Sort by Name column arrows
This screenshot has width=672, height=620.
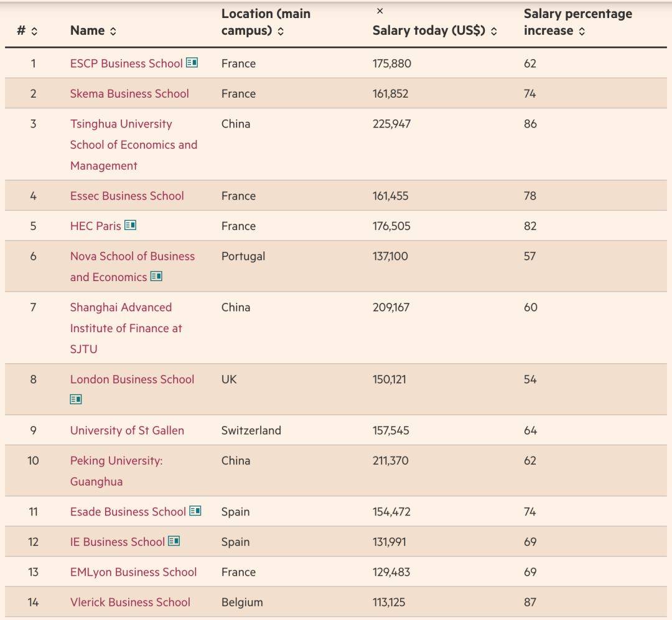click(x=113, y=31)
